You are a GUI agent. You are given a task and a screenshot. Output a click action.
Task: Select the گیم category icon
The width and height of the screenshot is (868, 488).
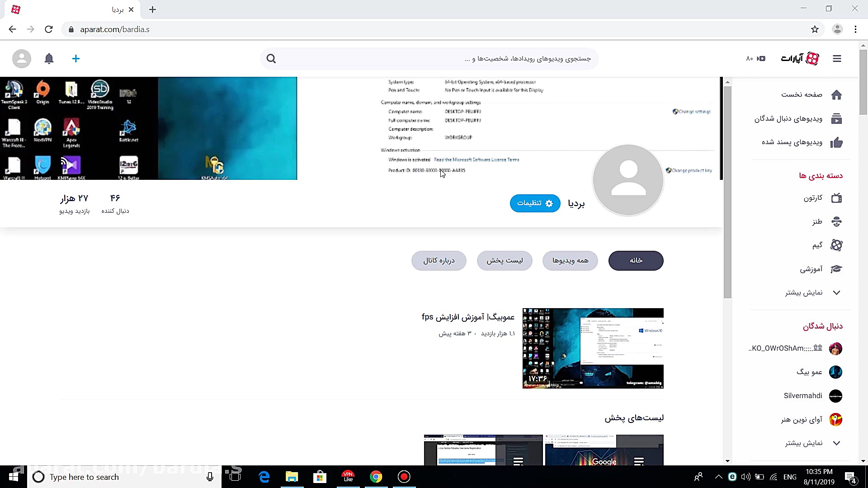point(837,245)
